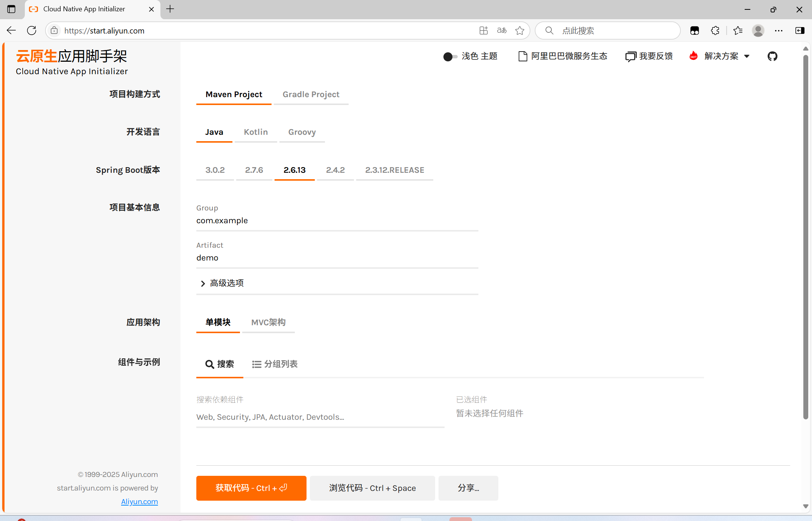Open the Aliyun.com footer link

pos(139,502)
